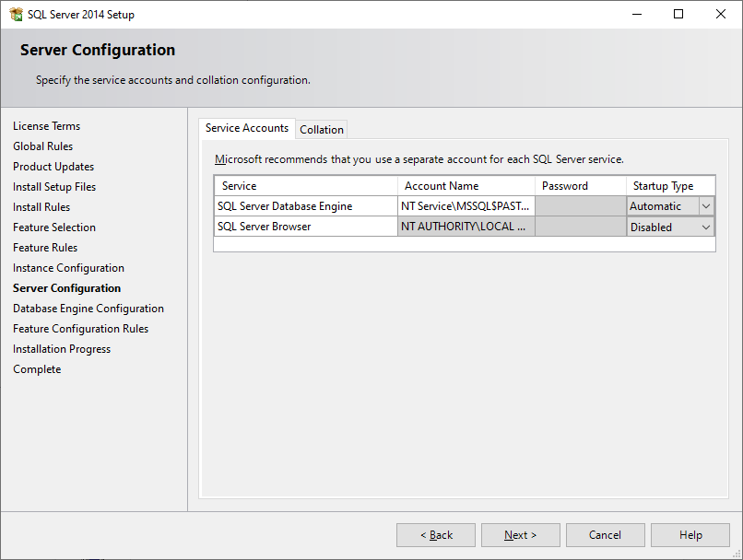This screenshot has width=743, height=560.
Task: Click Global Rules in the steps list
Action: click(42, 146)
